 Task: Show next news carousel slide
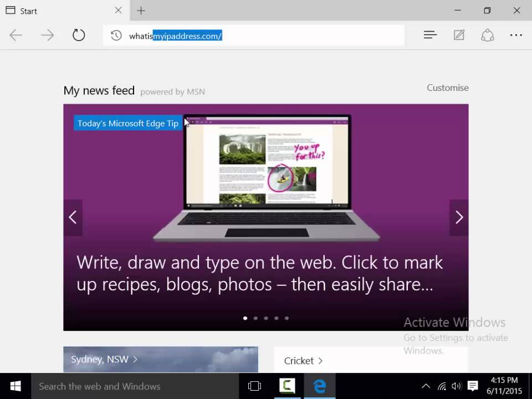(x=459, y=217)
